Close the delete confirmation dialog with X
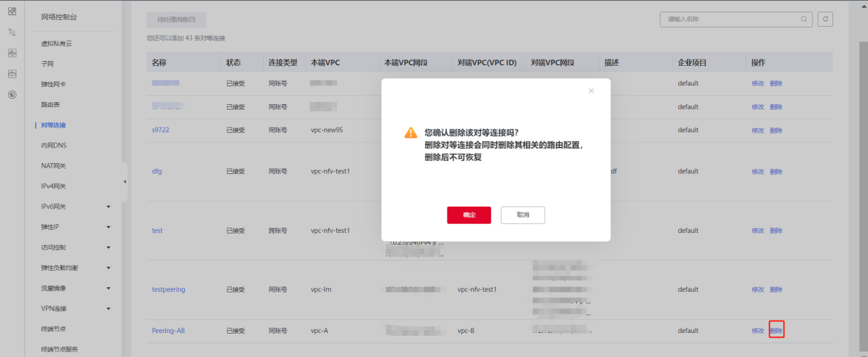Viewport: 868px width, 357px height. click(x=591, y=91)
